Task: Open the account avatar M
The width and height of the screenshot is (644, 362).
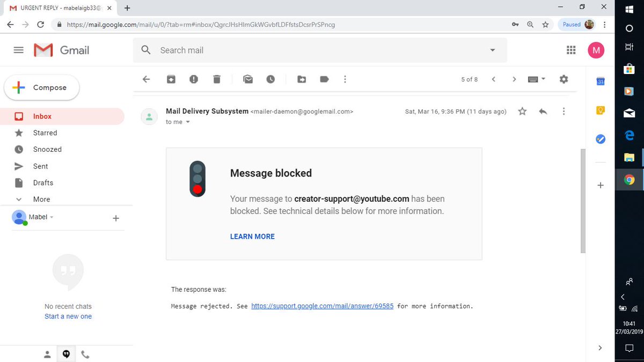Action: pyautogui.click(x=596, y=50)
